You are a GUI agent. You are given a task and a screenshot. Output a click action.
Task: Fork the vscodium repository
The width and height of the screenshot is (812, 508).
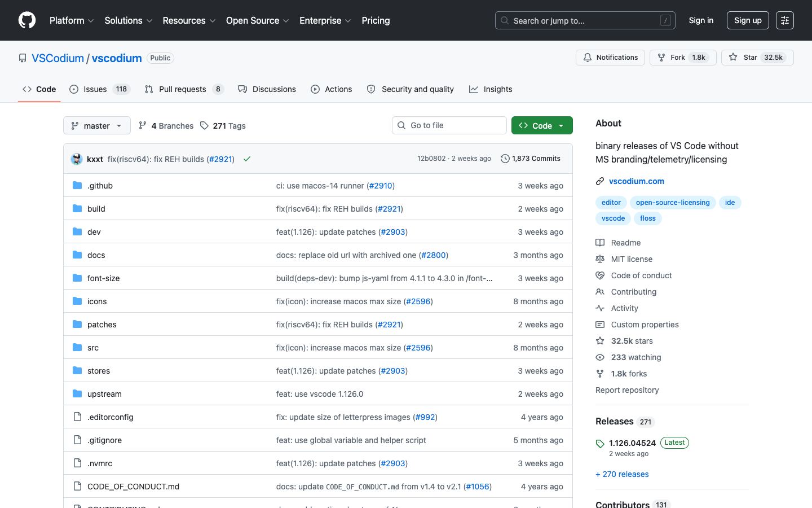tap(683, 58)
